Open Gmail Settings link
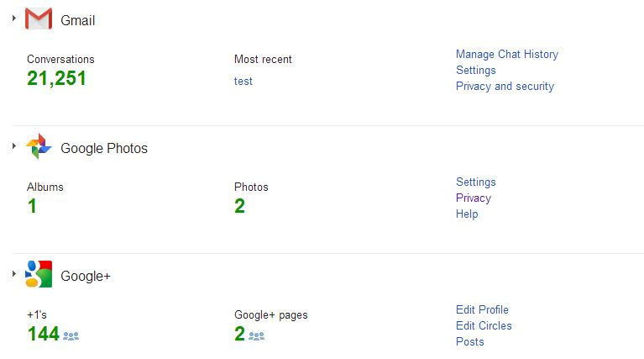 475,71
